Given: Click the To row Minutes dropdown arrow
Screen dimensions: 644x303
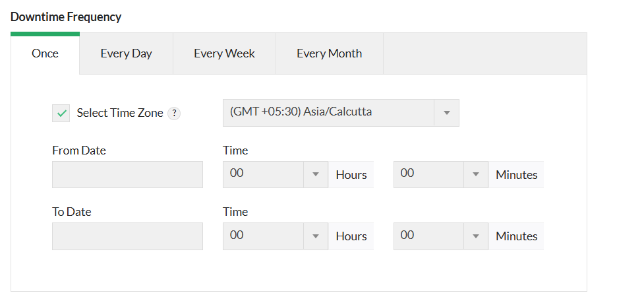Looking at the screenshot, I should pyautogui.click(x=475, y=236).
